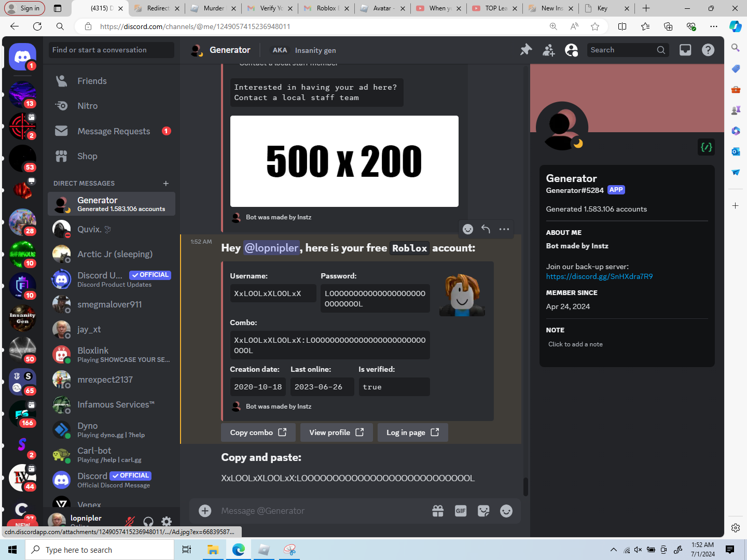Open the Edge sidebar customize plus button
The width and height of the screenshot is (747, 560).
coord(736,206)
